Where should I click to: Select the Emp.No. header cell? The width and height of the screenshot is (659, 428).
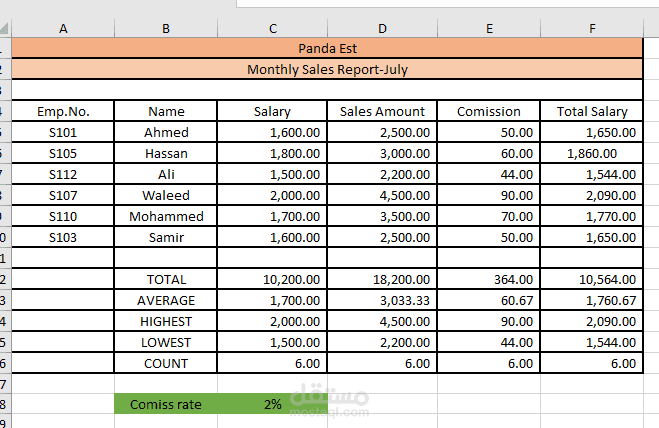point(63,112)
